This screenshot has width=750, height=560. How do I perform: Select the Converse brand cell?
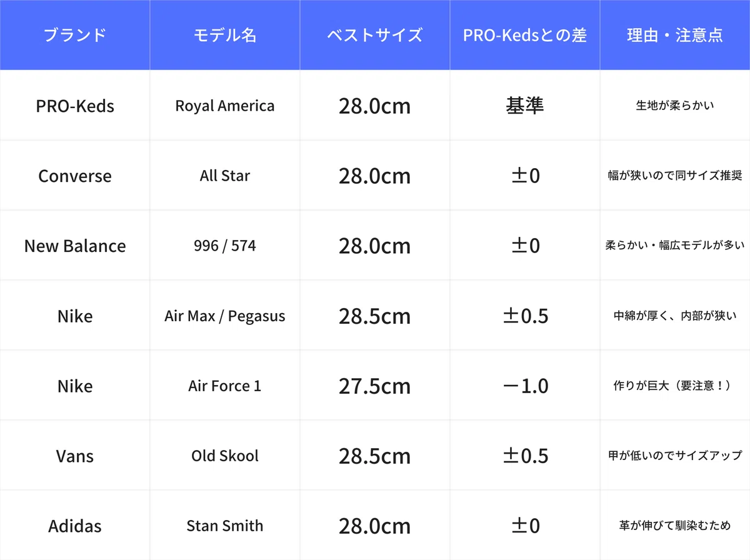point(75,176)
